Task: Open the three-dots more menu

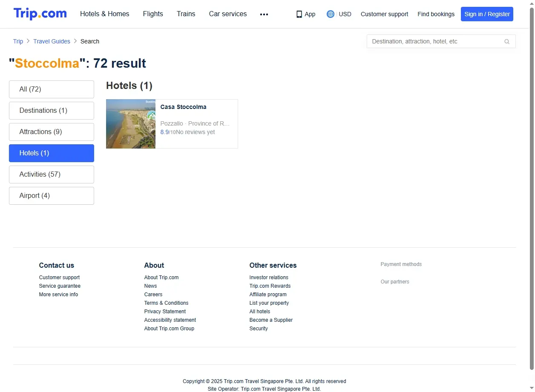Action: click(x=264, y=14)
